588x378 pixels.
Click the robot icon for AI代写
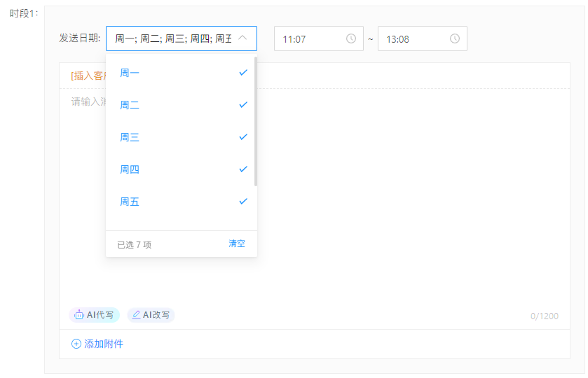tap(79, 315)
